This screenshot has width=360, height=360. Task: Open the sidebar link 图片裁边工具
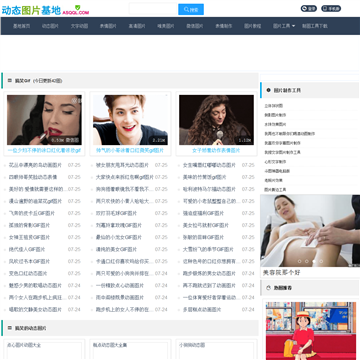coord(275,189)
